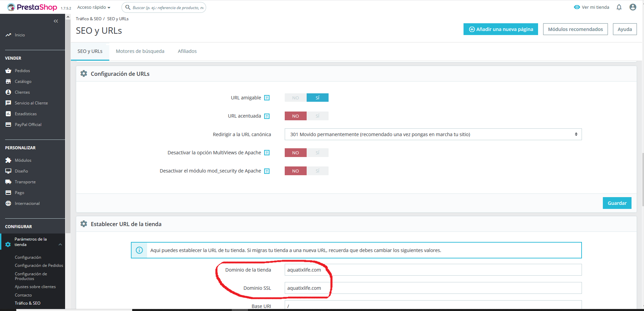Click the sidebar vertical scrollbar
Viewport: 644px width, 311px height.
pyautogui.click(x=68, y=126)
